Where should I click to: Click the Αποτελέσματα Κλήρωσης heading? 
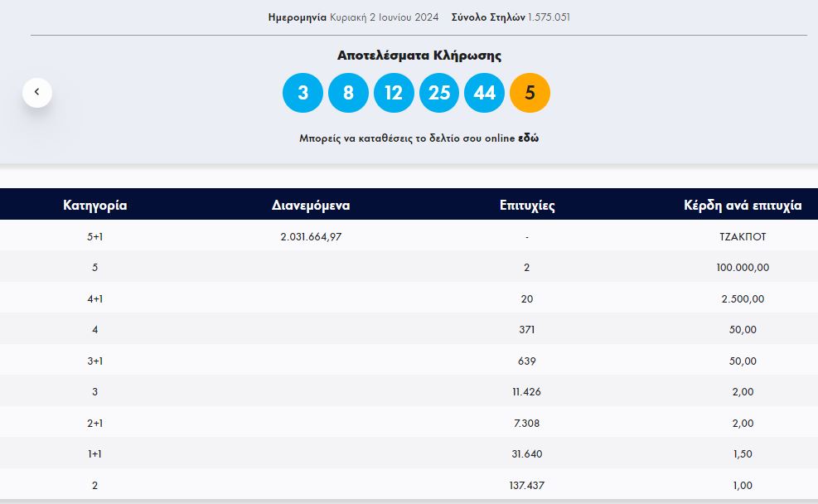tap(419, 56)
